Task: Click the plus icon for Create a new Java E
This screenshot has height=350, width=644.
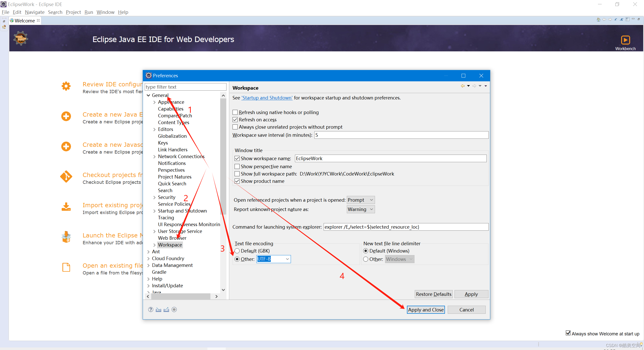Action: pos(66,116)
